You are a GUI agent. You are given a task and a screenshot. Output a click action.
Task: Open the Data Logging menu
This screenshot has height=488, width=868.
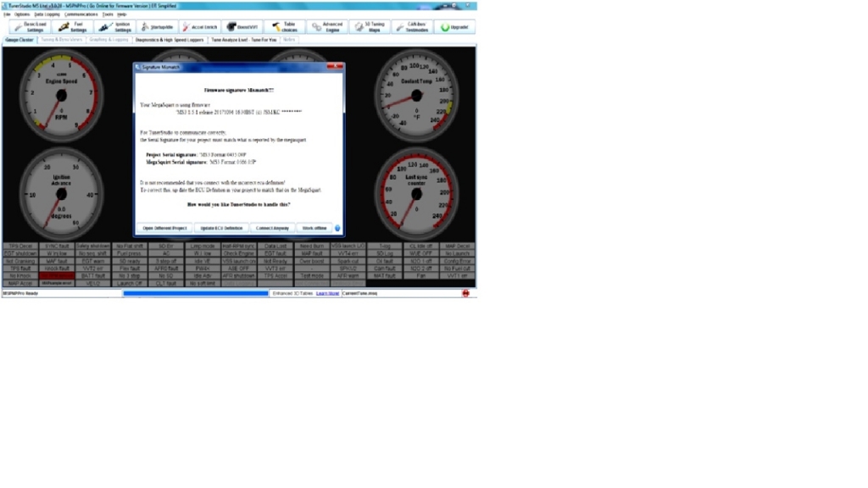pos(47,14)
